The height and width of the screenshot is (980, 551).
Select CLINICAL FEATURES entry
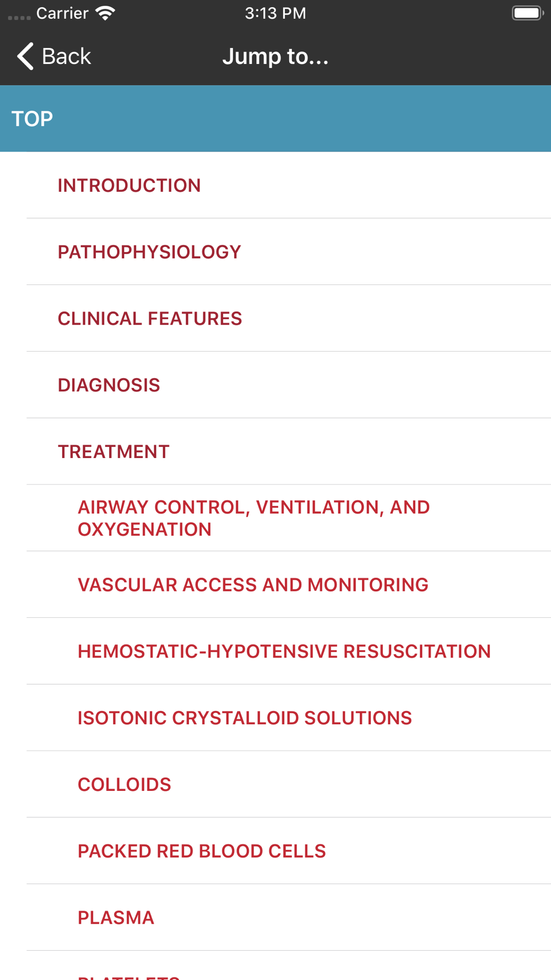click(x=289, y=319)
